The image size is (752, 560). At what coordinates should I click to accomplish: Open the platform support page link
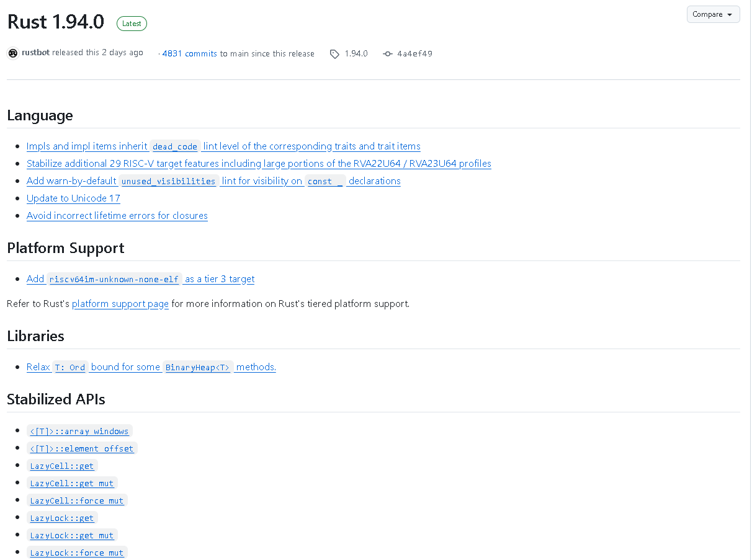click(x=120, y=304)
